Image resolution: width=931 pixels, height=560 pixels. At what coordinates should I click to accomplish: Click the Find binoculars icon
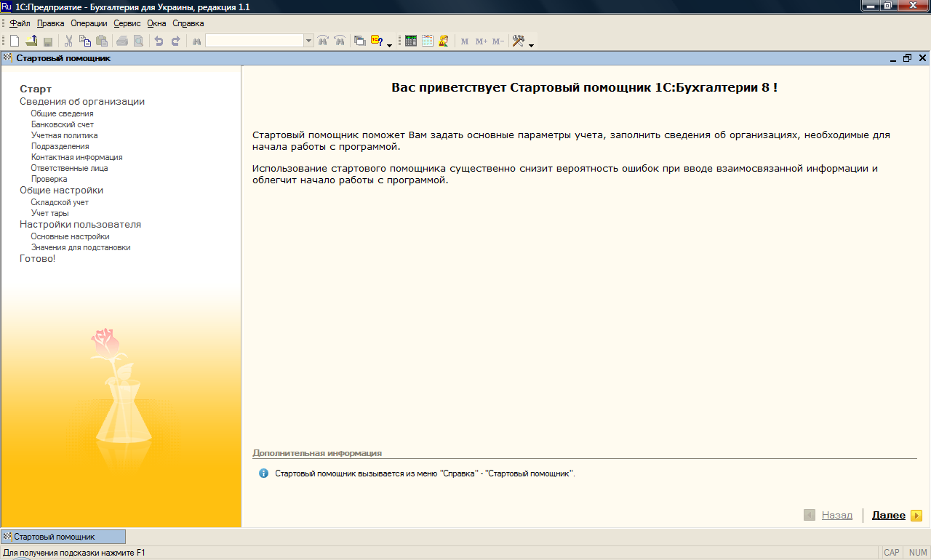196,41
